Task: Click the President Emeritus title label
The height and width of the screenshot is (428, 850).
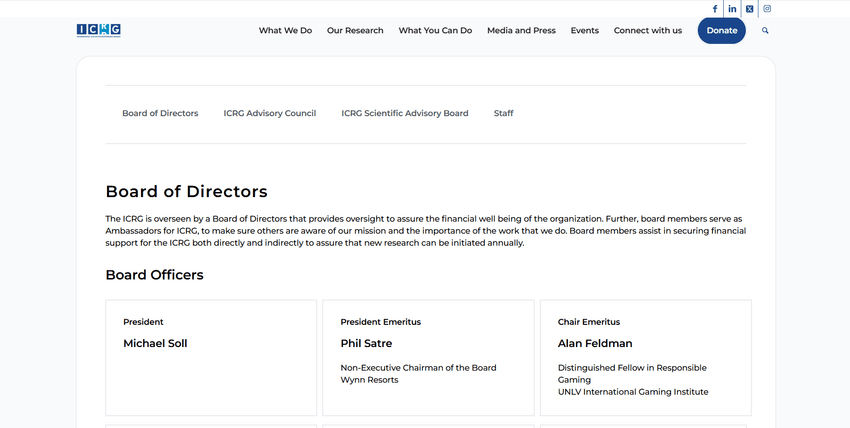Action: click(381, 322)
